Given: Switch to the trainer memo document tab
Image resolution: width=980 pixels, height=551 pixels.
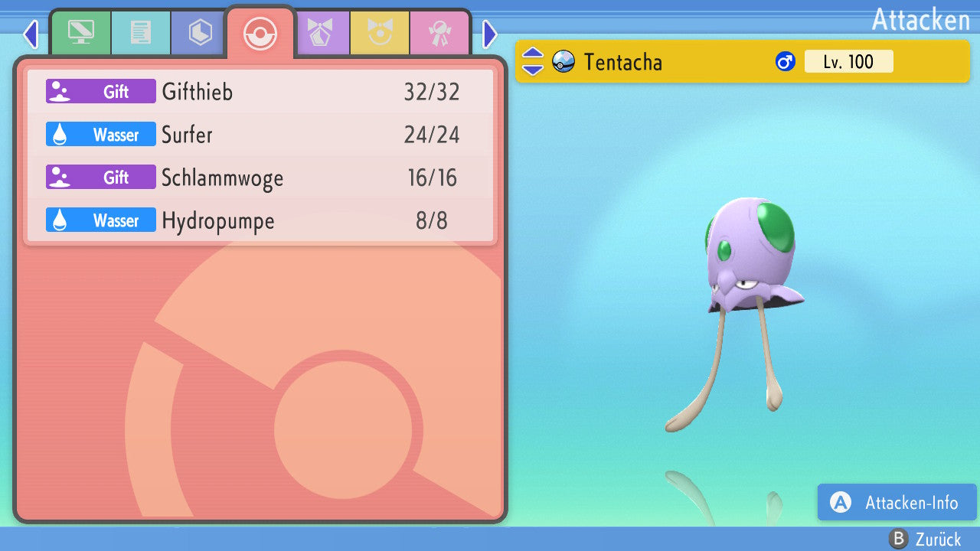Looking at the screenshot, I should pos(140,33).
